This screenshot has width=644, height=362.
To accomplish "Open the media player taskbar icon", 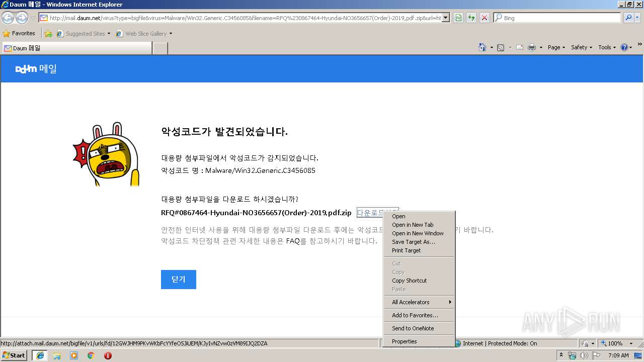I will pyautogui.click(x=74, y=355).
